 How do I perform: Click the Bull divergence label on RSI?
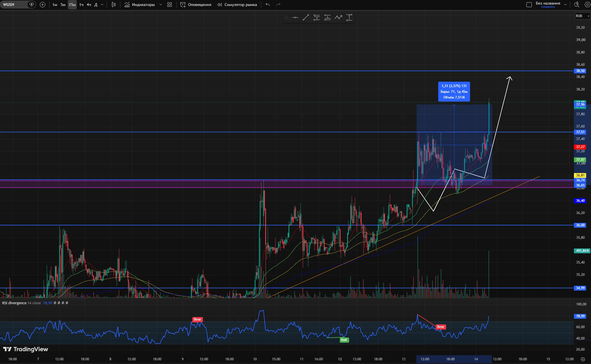[344, 340]
